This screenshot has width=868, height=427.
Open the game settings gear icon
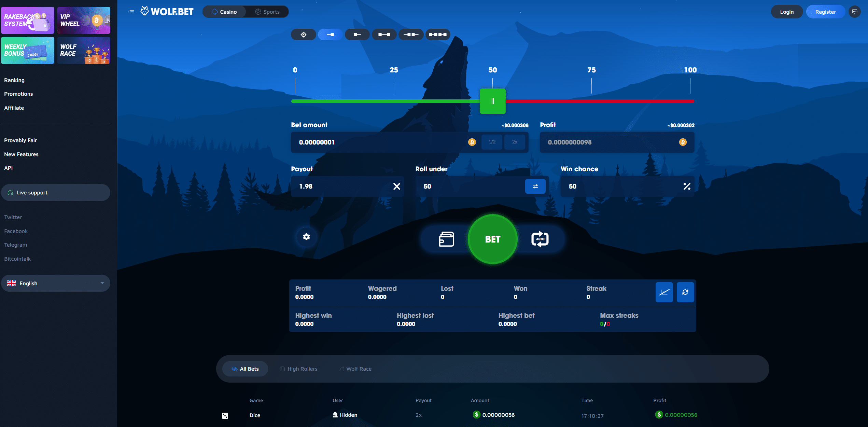(306, 237)
